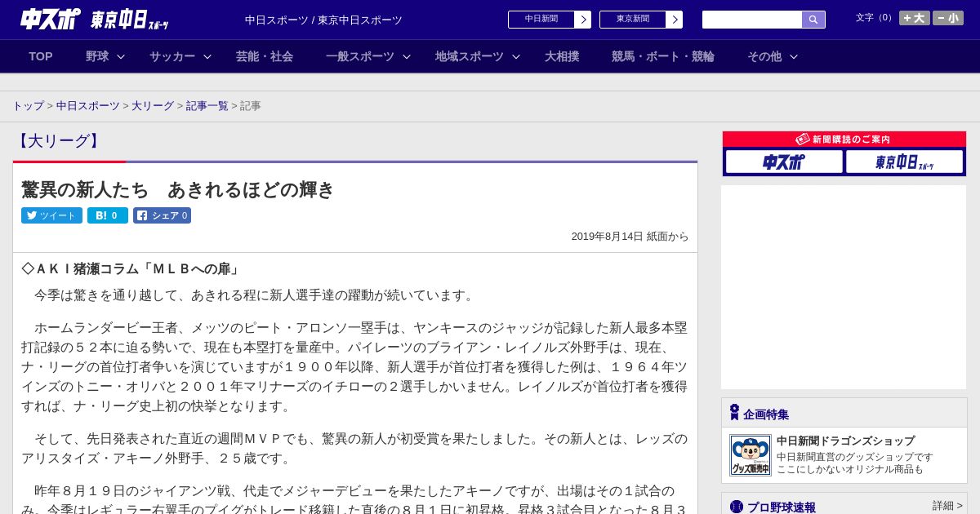
Task: Click the プロ野球速報 baseball icon
Action: (x=737, y=507)
